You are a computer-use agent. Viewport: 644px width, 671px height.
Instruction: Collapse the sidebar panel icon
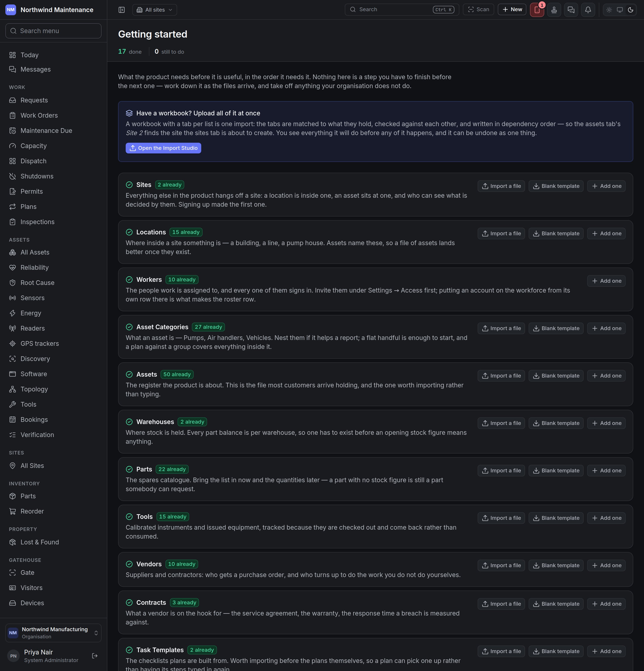[121, 10]
